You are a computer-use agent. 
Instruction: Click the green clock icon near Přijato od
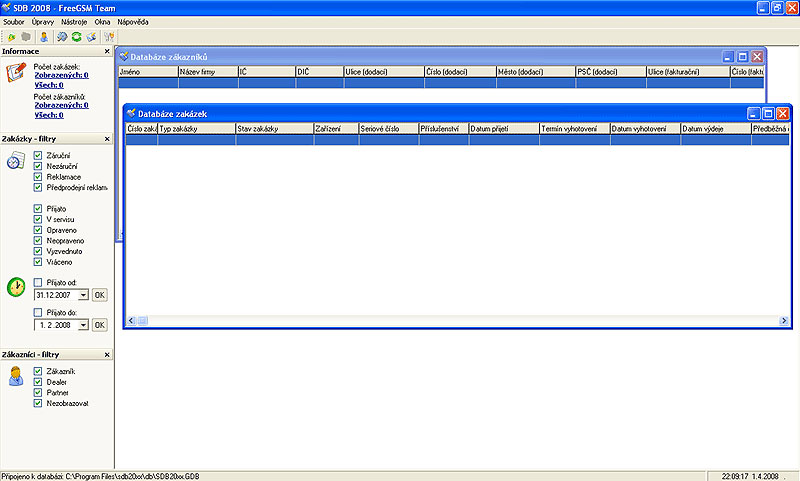pyautogui.click(x=16, y=287)
